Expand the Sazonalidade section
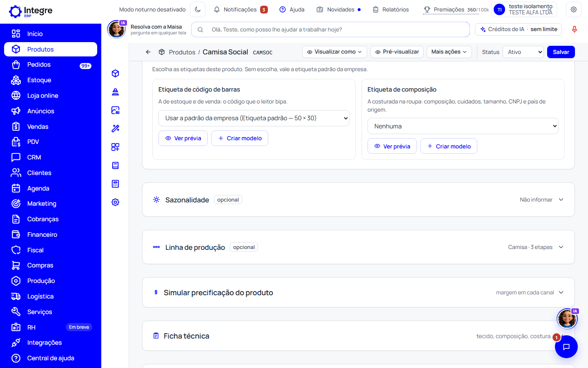The height and width of the screenshot is (368, 588). pyautogui.click(x=359, y=200)
